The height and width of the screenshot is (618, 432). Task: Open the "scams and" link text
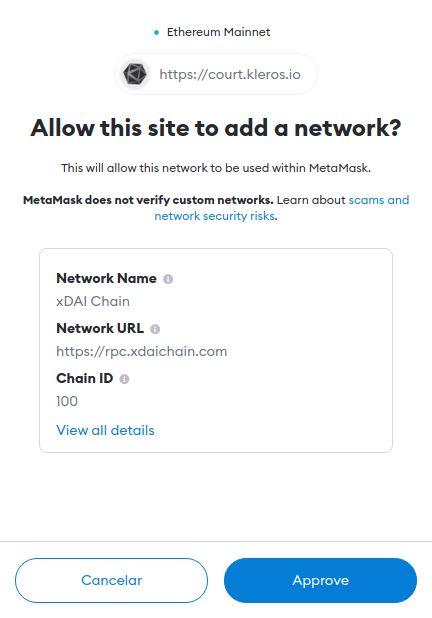click(379, 200)
